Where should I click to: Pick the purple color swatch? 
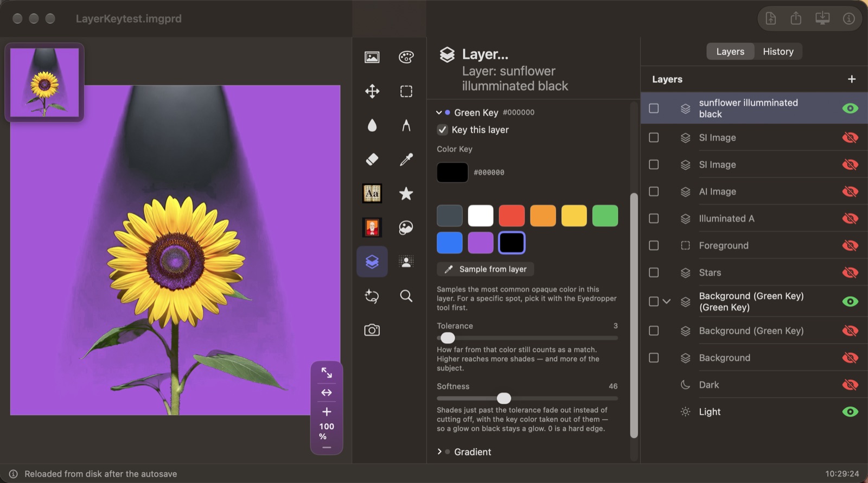point(481,243)
